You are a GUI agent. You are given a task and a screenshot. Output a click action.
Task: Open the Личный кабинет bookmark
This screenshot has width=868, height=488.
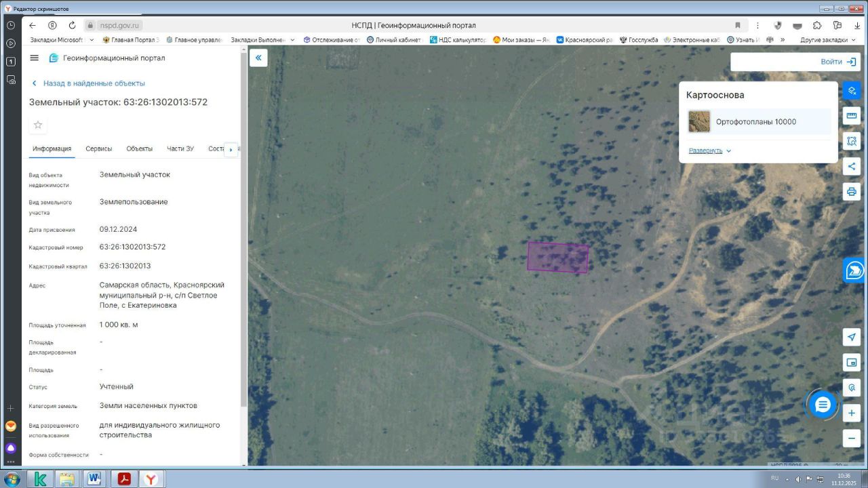coord(393,40)
